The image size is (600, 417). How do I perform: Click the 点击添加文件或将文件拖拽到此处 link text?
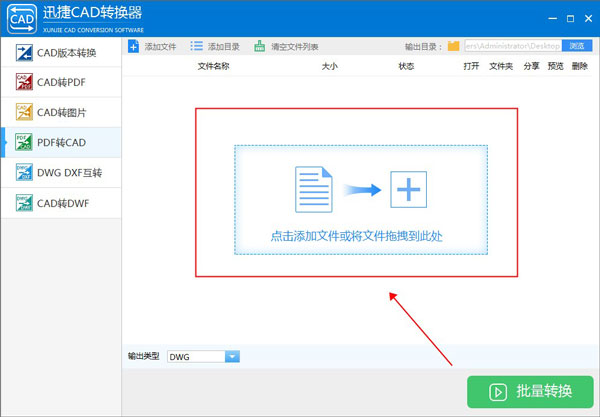(x=356, y=236)
